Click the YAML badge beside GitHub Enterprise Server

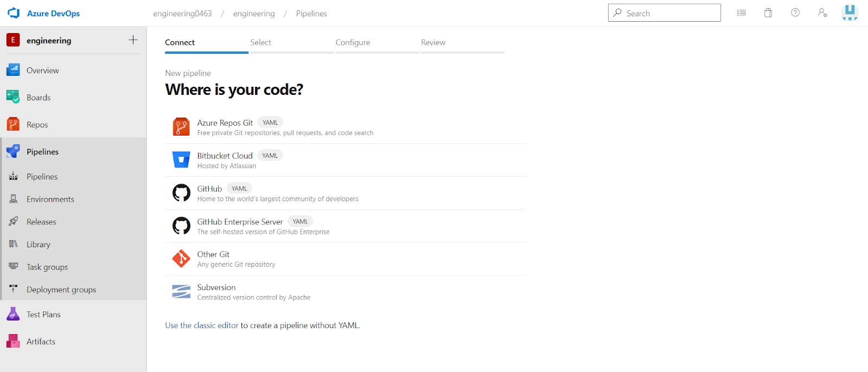[x=300, y=221]
